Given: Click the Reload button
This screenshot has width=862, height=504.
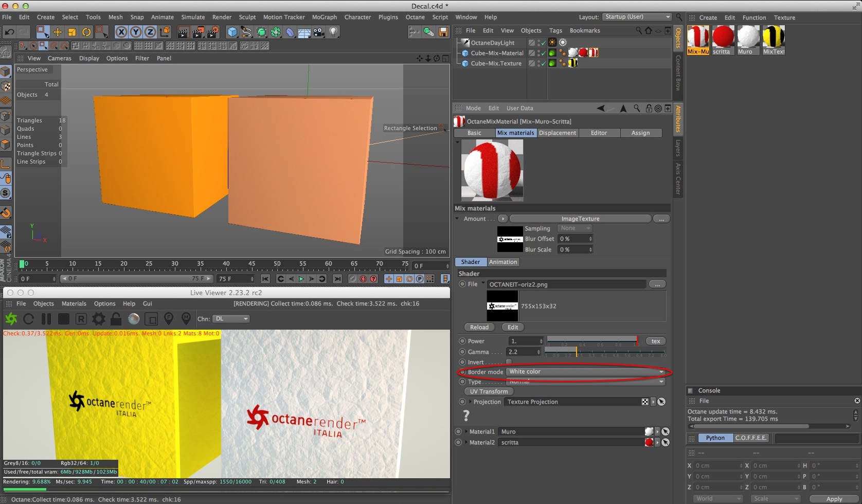Looking at the screenshot, I should click(x=479, y=327).
